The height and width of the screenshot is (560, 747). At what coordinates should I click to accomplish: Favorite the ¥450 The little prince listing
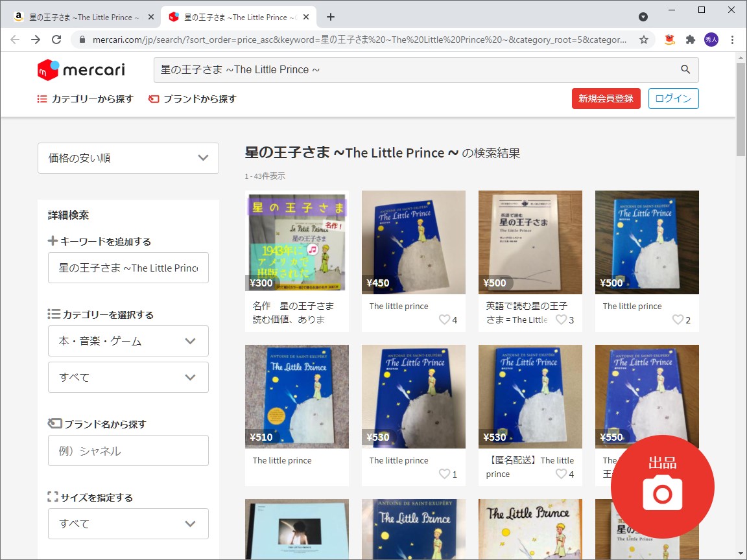[445, 319]
